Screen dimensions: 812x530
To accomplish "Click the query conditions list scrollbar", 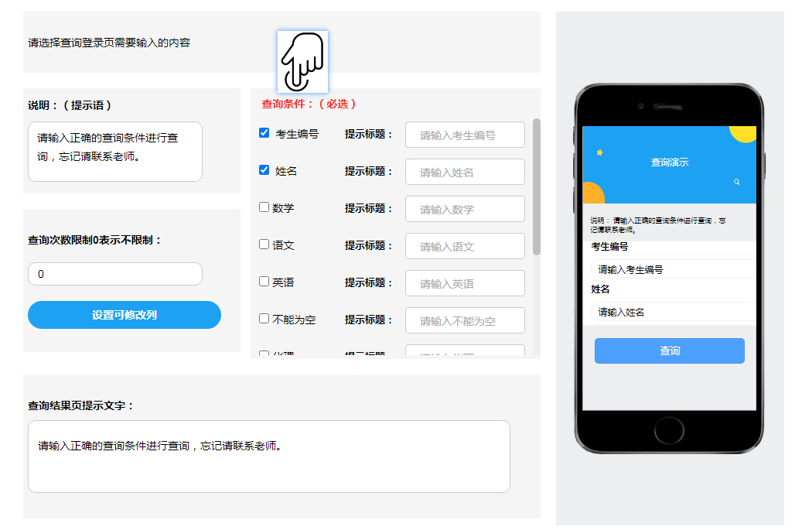I will click(537, 186).
